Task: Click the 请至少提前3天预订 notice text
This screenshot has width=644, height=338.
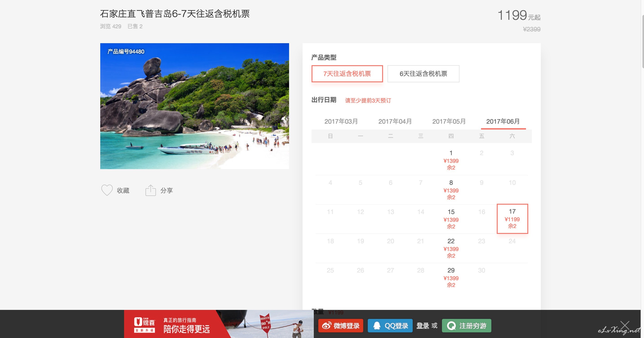Action: pyautogui.click(x=368, y=100)
